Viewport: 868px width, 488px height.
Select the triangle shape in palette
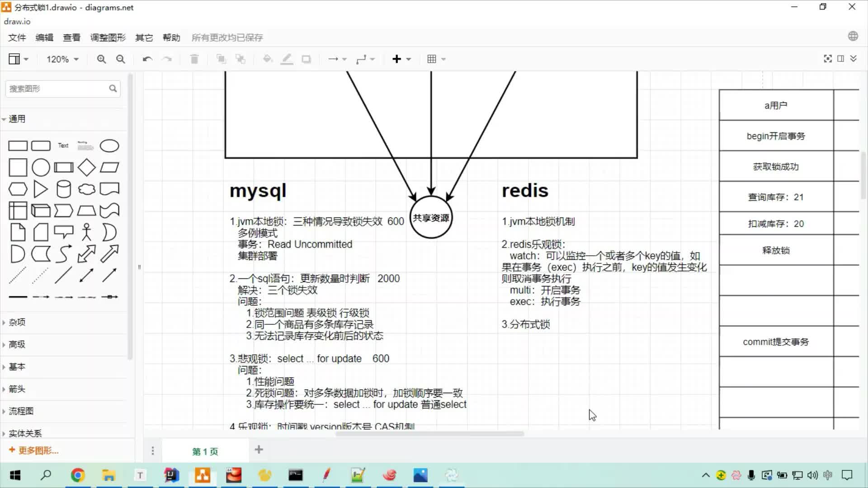[x=41, y=189]
